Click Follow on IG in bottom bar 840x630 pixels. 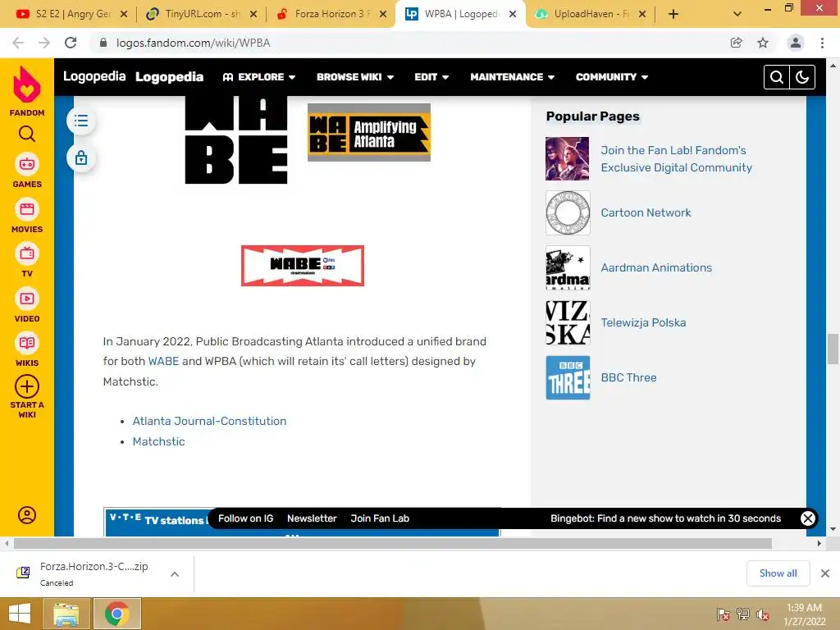pos(245,518)
